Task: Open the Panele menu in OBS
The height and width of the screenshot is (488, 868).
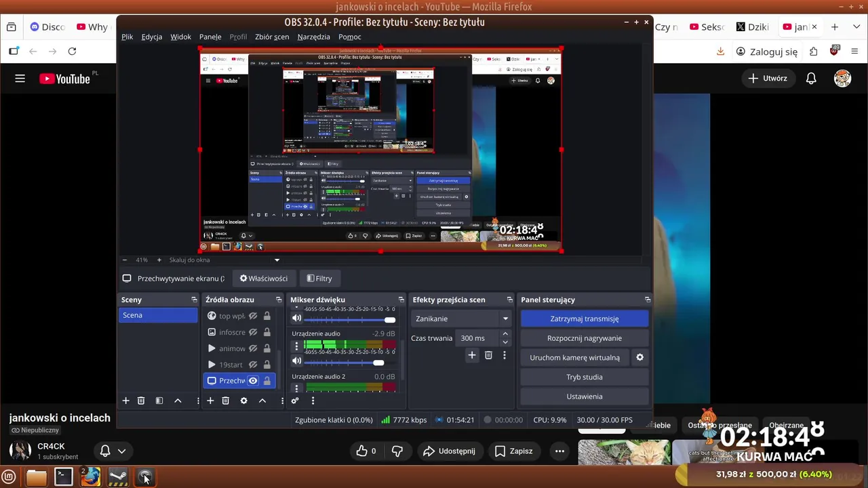Action: point(210,37)
